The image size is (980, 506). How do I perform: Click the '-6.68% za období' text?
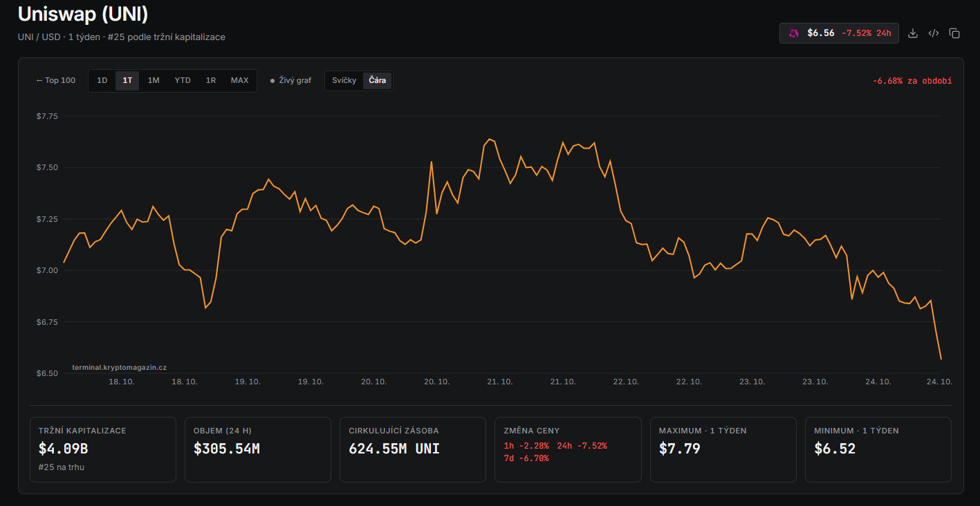click(x=912, y=81)
